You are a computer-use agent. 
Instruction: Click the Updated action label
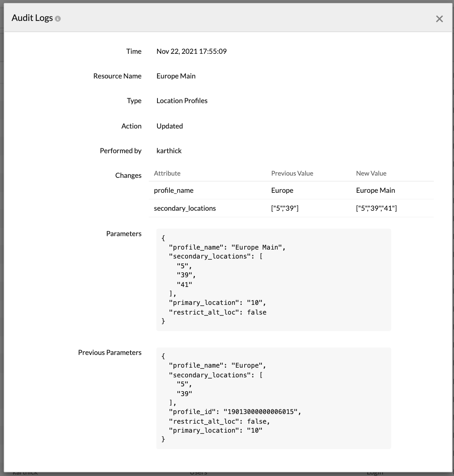coord(169,126)
